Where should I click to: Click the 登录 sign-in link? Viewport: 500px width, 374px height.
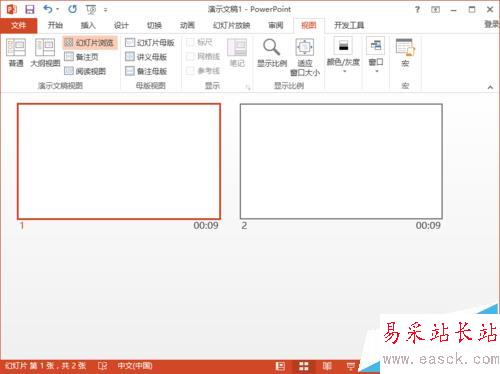pyautogui.click(x=492, y=24)
